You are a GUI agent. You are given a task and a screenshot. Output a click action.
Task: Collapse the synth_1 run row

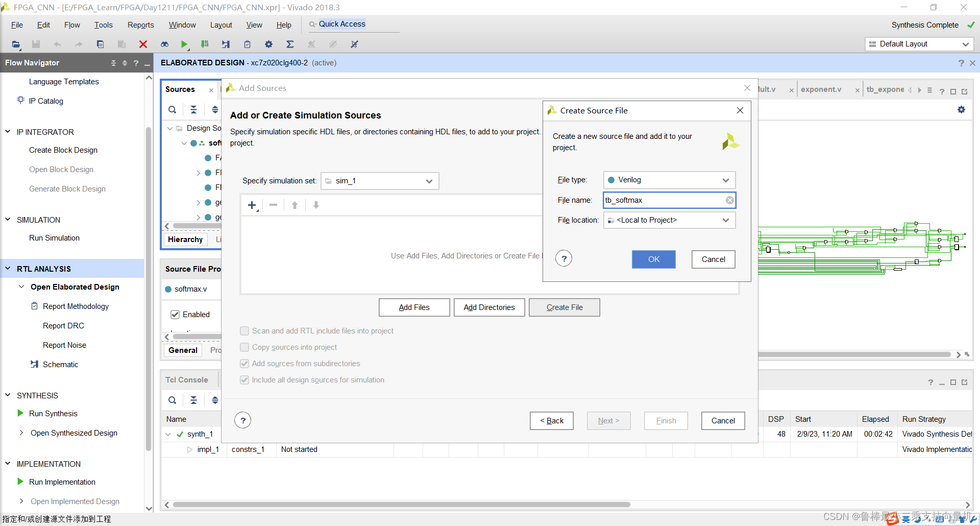168,434
